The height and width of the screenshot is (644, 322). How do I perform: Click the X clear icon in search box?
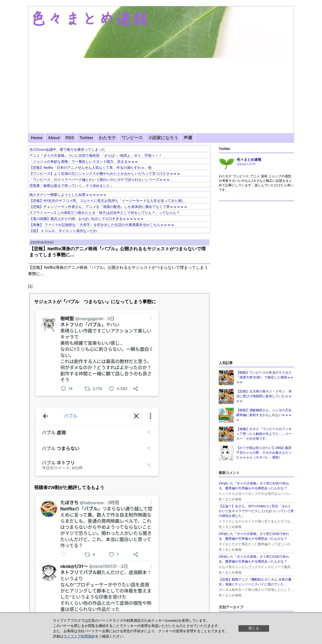136,416
